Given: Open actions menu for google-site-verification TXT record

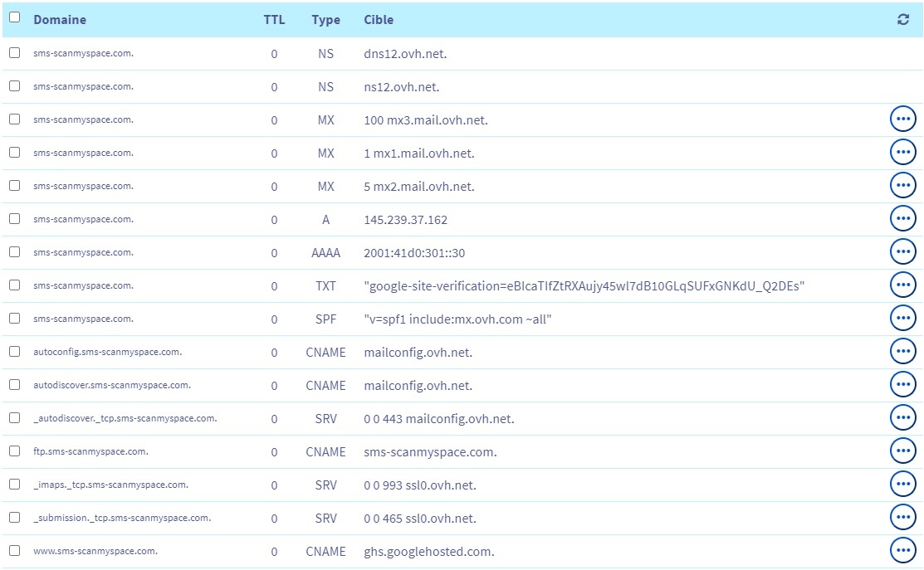Looking at the screenshot, I should [902, 285].
